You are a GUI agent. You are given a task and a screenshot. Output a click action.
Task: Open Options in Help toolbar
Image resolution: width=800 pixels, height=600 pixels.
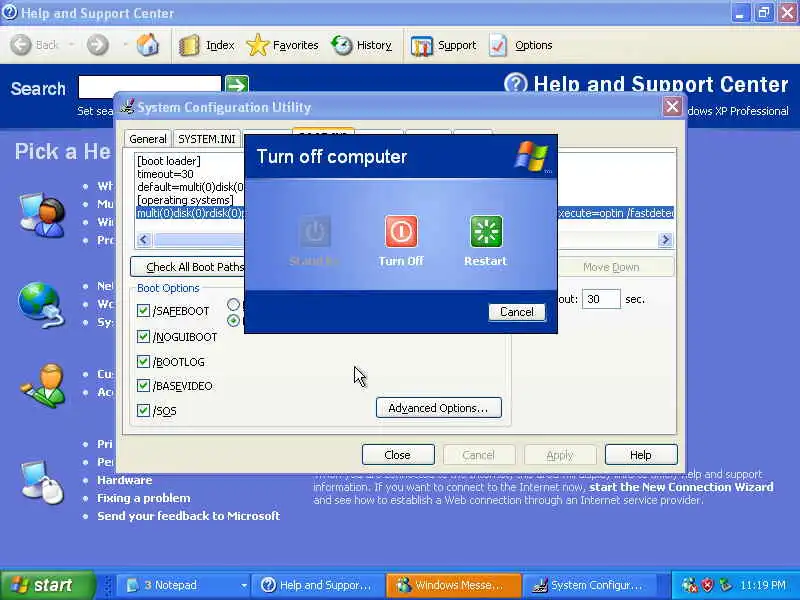pos(520,45)
